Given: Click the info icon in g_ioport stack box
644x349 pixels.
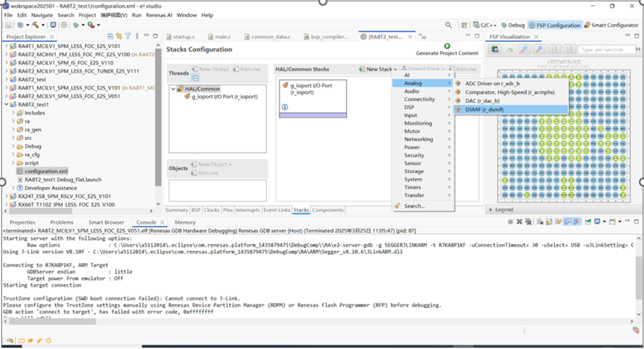Looking at the screenshot, I should point(284,107).
